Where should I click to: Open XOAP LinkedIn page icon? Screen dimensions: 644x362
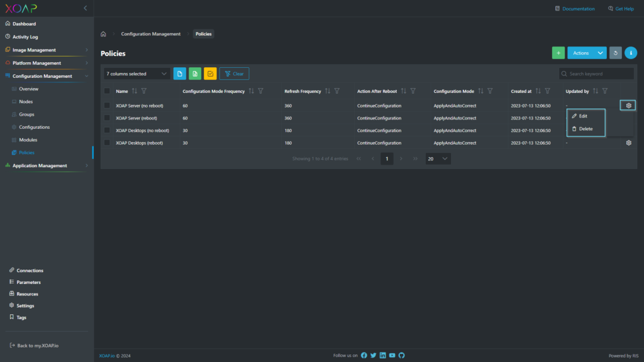[x=383, y=356]
